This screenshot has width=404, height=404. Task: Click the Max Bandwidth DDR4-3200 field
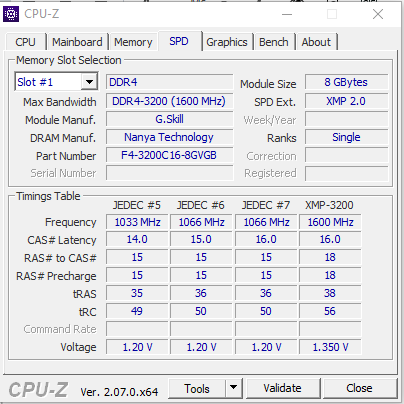coord(169,101)
